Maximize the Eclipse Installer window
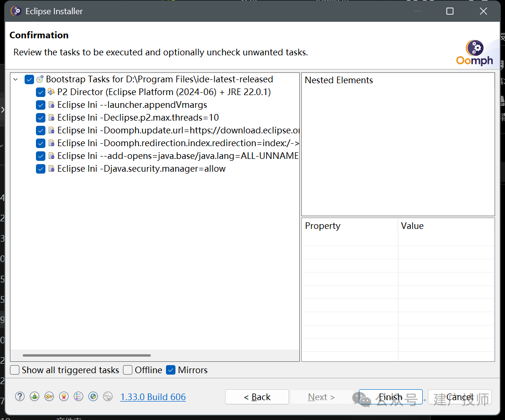The height and width of the screenshot is (420, 505). tap(450, 11)
